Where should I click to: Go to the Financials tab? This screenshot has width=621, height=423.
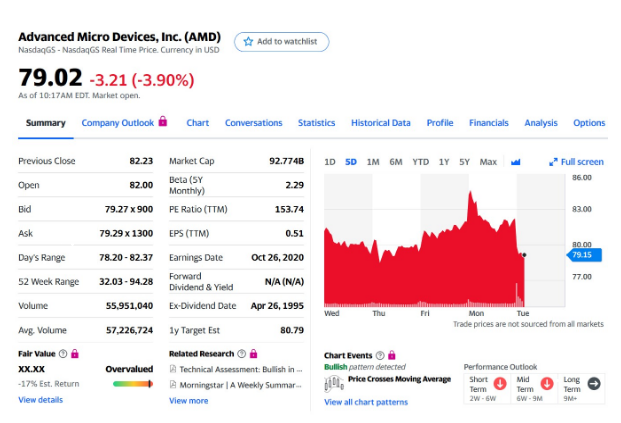coord(489,123)
